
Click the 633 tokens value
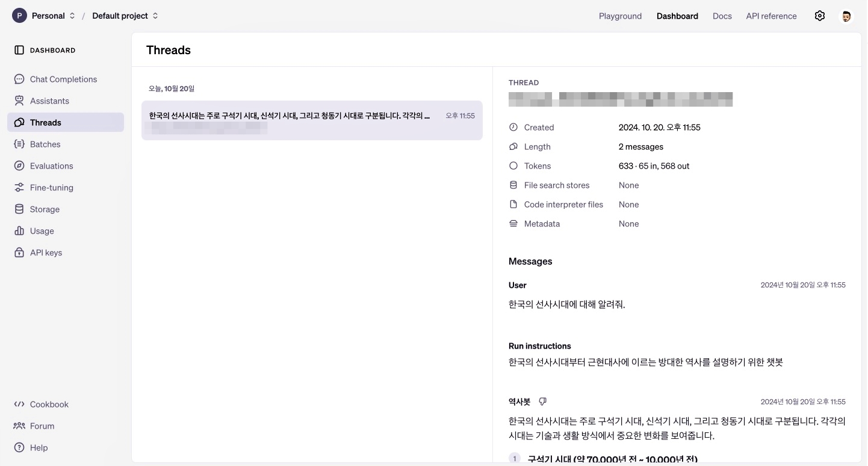coord(654,166)
